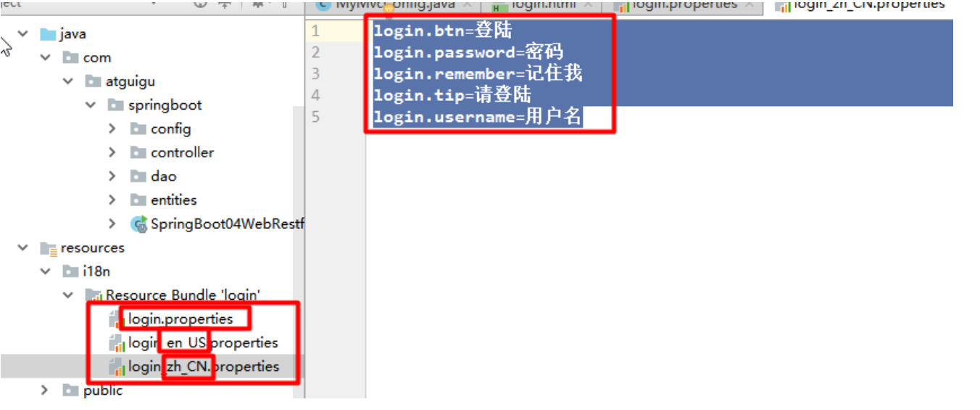Click the login.properties file icon
Screen dimensions: 980x410
click(116, 319)
